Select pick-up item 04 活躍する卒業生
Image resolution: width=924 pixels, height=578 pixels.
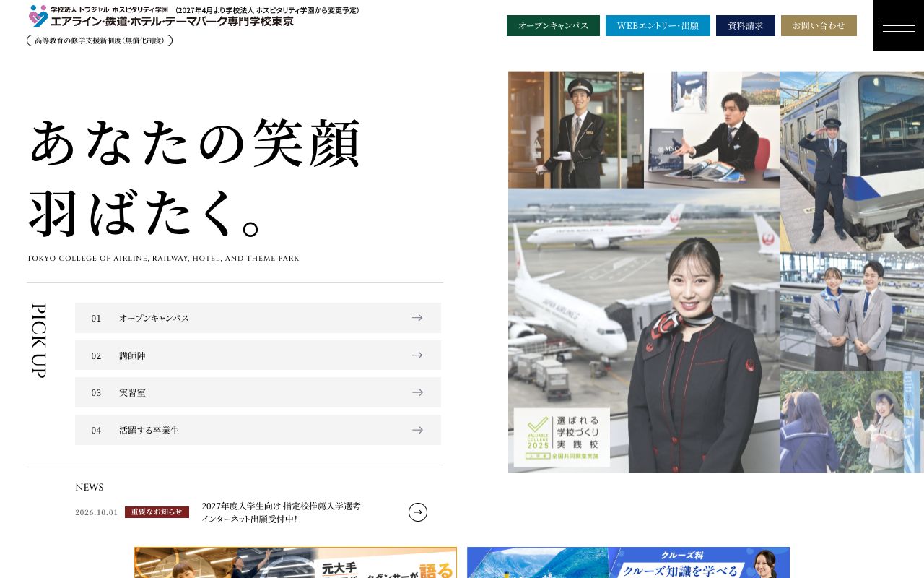click(258, 430)
